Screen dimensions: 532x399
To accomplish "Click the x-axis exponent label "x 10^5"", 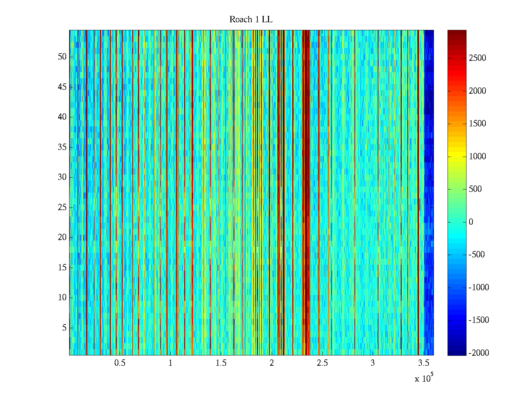I will 424,378.
